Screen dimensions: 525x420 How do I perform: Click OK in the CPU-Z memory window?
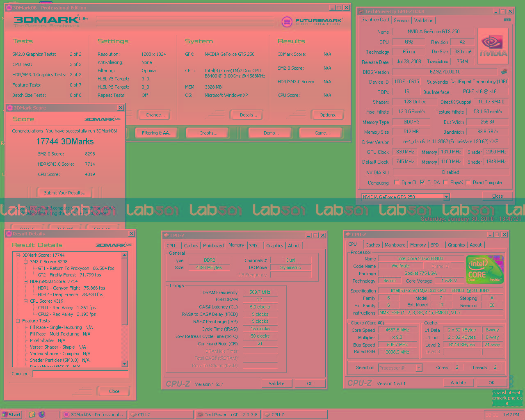pos(310,383)
